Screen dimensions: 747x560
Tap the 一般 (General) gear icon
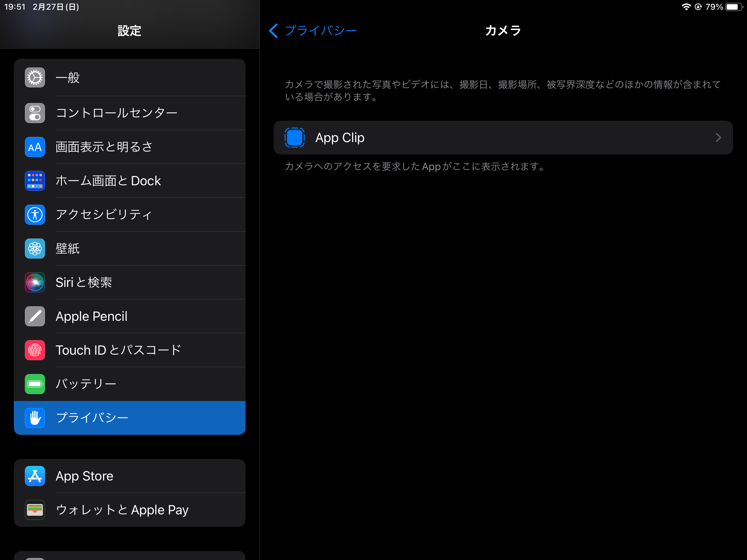pos(35,77)
